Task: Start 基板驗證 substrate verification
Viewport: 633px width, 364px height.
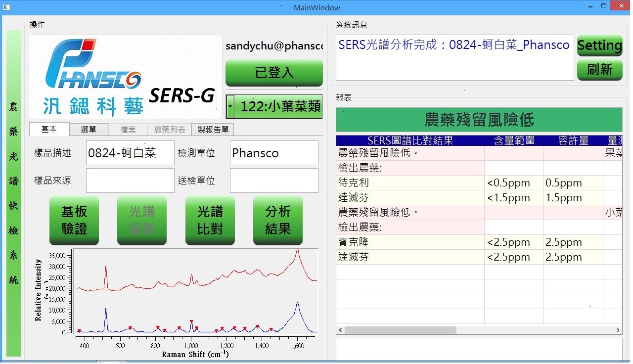Action: click(74, 221)
